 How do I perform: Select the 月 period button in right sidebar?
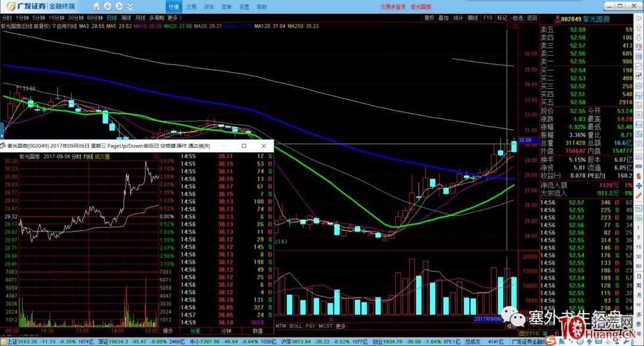pos(639,295)
